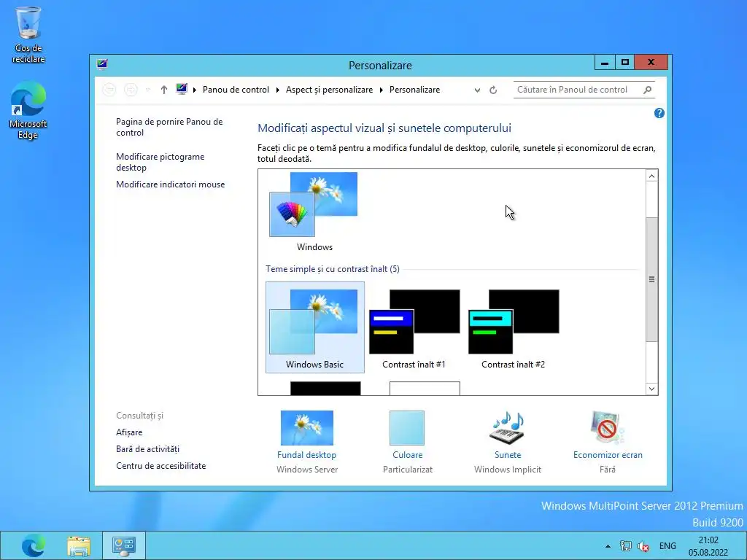Click the Windows Server wallpaper caption
The height and width of the screenshot is (560, 747).
point(307,470)
